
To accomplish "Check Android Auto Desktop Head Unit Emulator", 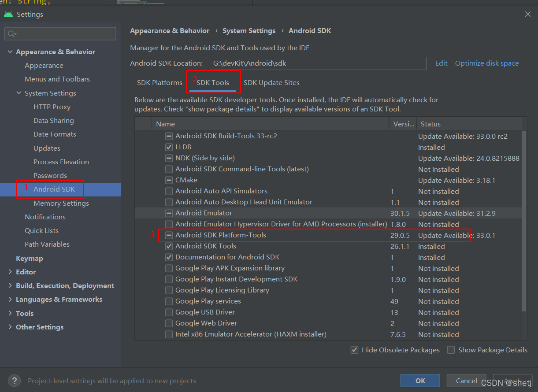I will coord(169,202).
